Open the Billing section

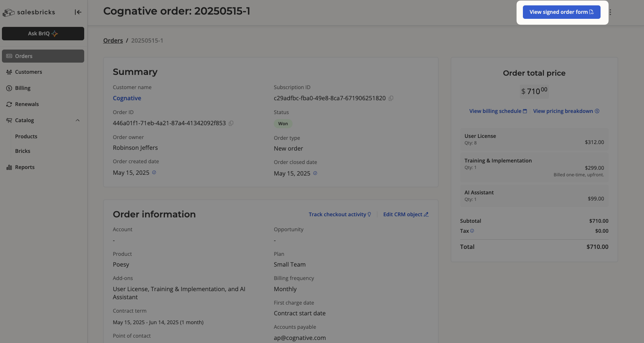tap(23, 88)
